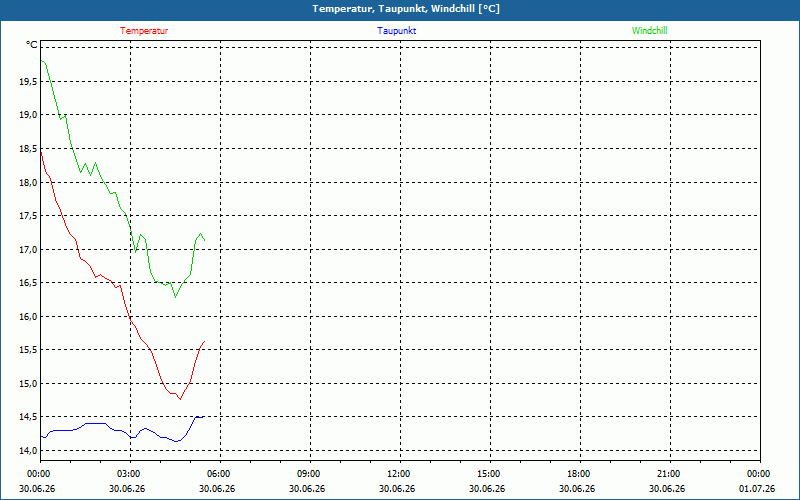
Task: Click the blue Taupunkt legend label
Action: [x=397, y=31]
